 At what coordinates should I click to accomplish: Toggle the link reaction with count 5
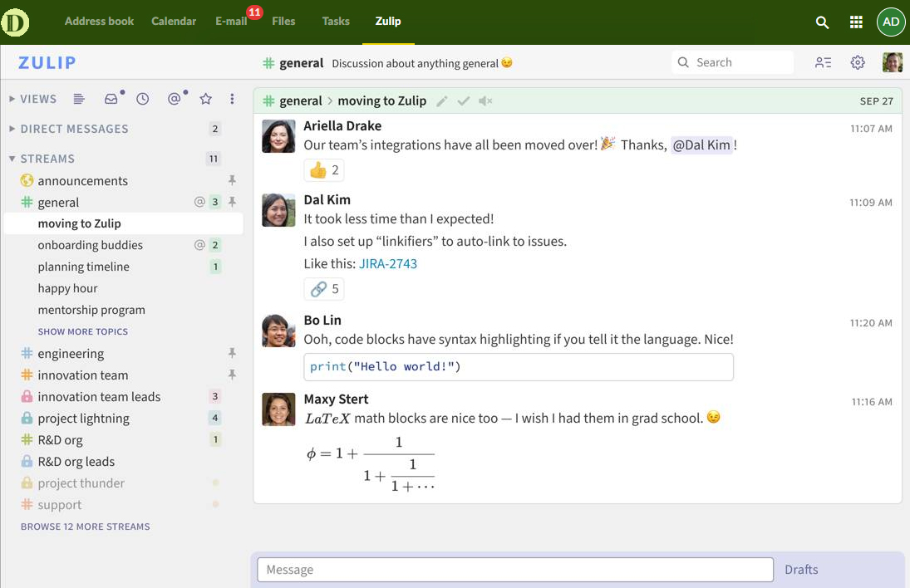click(x=324, y=289)
